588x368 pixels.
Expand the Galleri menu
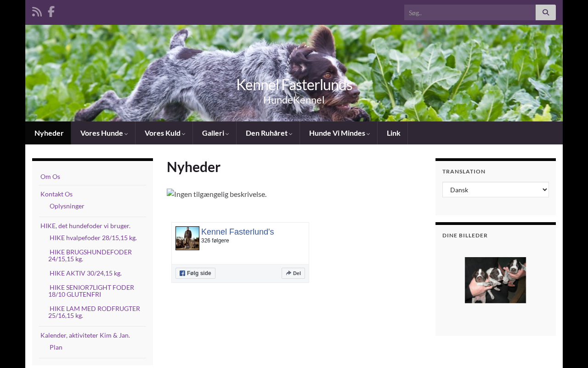tap(215, 133)
